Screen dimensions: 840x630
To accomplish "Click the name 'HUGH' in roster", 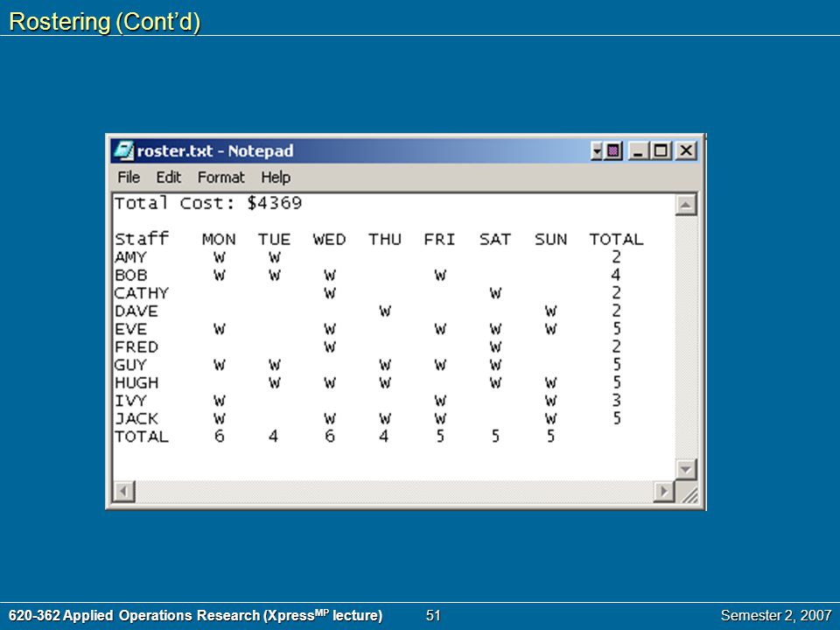I will coord(136,383).
